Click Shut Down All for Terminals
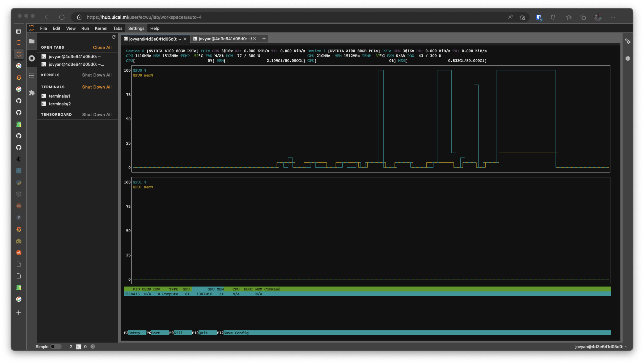The image size is (644, 364). click(x=97, y=87)
